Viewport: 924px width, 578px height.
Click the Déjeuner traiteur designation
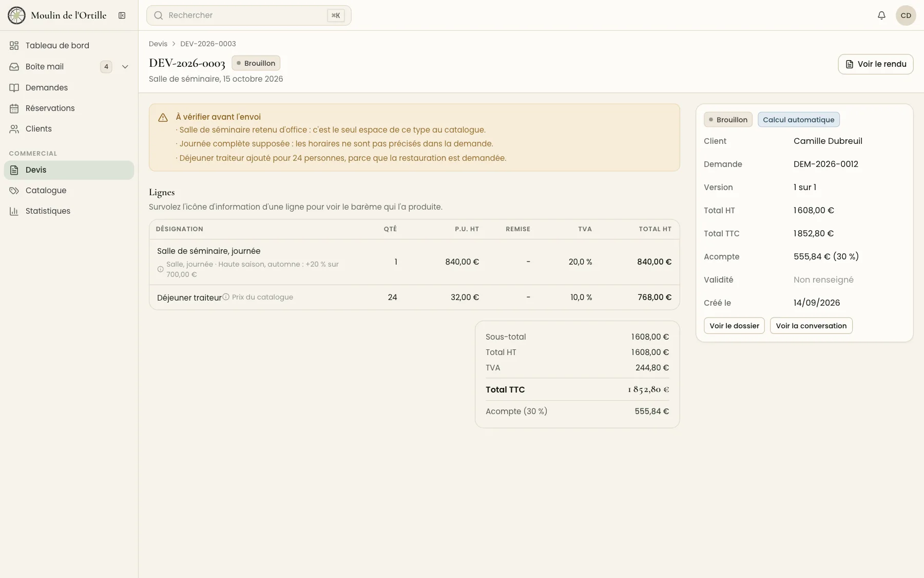[x=189, y=298]
